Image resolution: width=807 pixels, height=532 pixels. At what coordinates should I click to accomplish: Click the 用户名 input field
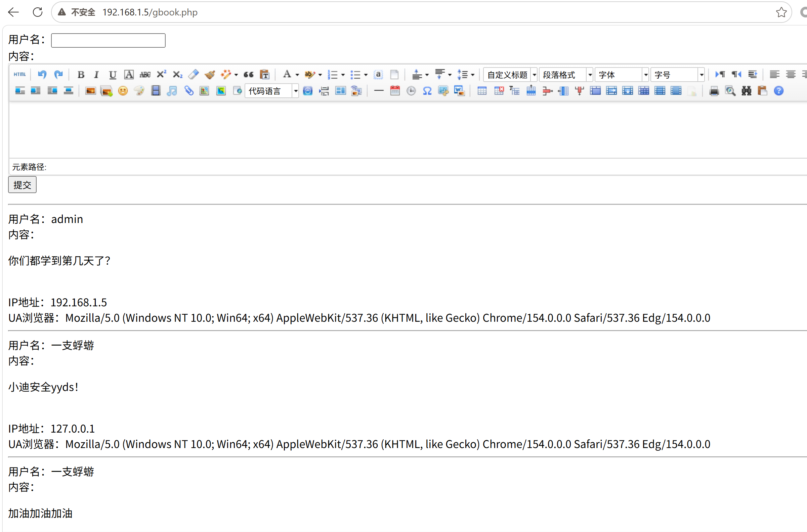coord(108,40)
